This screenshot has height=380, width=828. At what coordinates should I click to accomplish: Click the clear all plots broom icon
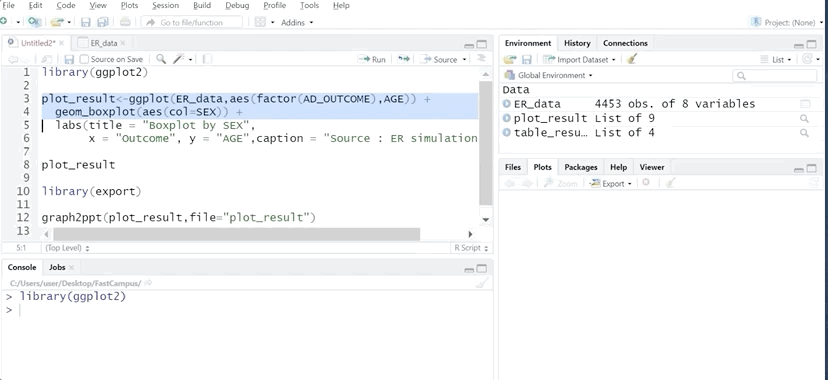pos(670,183)
